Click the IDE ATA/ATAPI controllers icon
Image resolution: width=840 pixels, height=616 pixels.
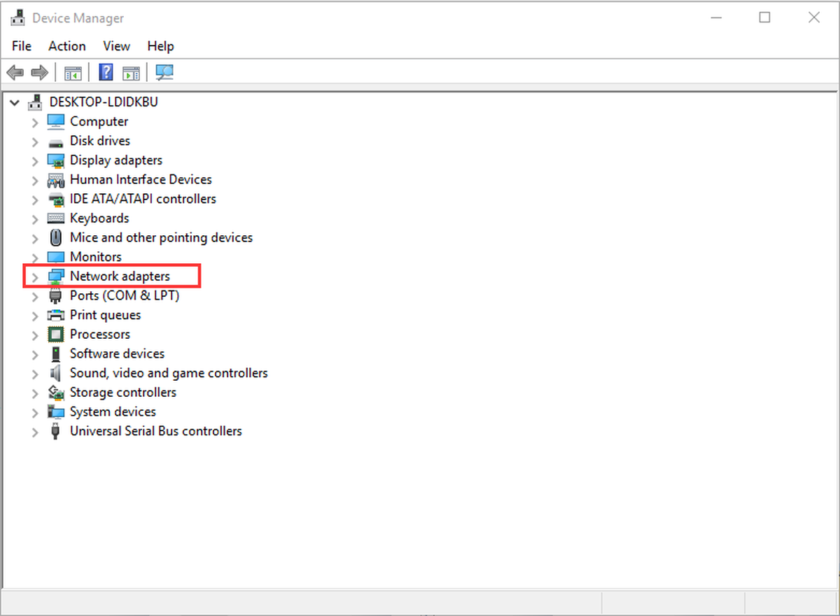(x=55, y=199)
